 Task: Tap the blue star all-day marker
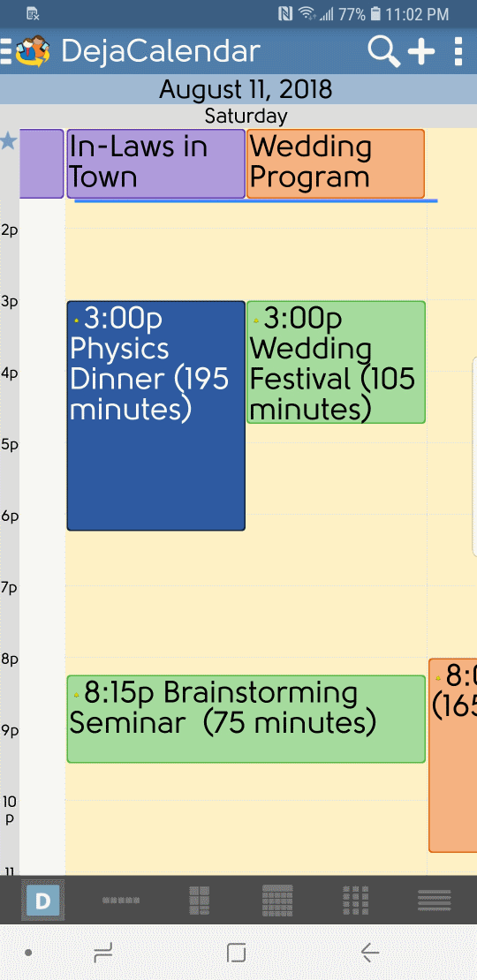coord(8,141)
